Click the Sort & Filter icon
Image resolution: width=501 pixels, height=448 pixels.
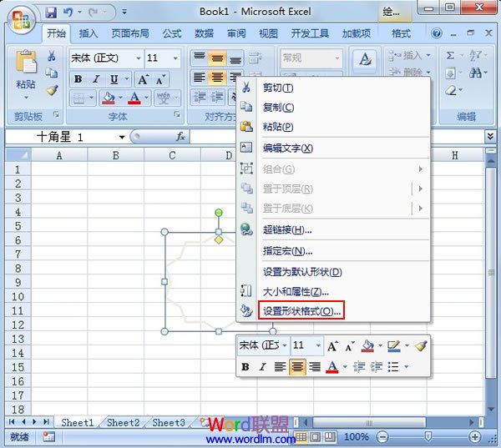[475, 56]
